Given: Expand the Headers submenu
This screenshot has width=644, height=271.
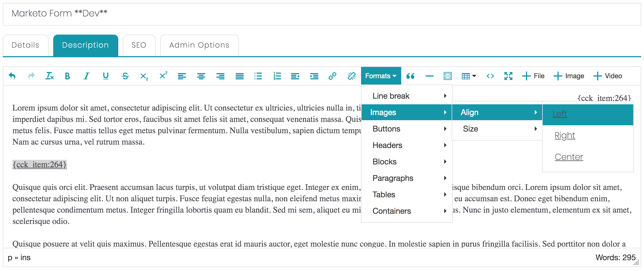Looking at the screenshot, I should [x=407, y=145].
